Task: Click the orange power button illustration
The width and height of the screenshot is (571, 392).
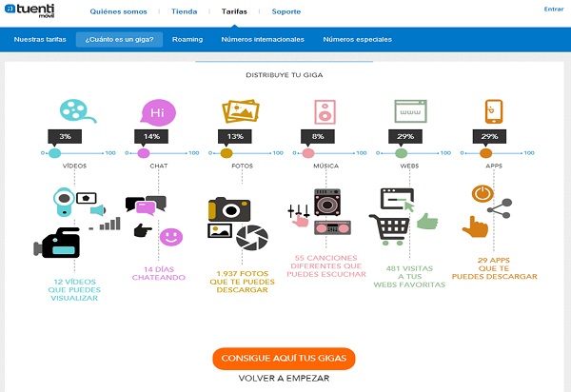Action: [482, 194]
